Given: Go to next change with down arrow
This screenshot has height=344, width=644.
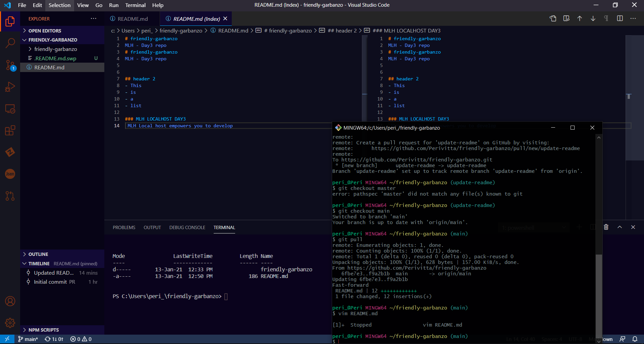Looking at the screenshot, I should point(593,19).
